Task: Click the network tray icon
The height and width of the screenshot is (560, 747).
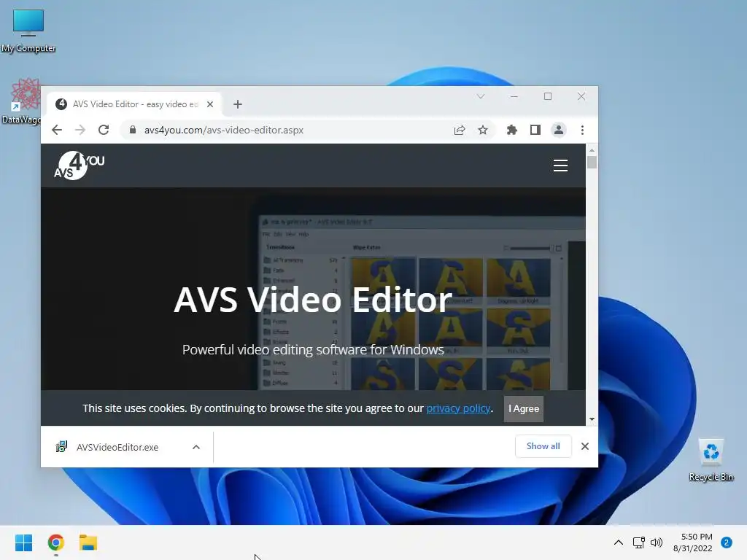Action: (638, 542)
